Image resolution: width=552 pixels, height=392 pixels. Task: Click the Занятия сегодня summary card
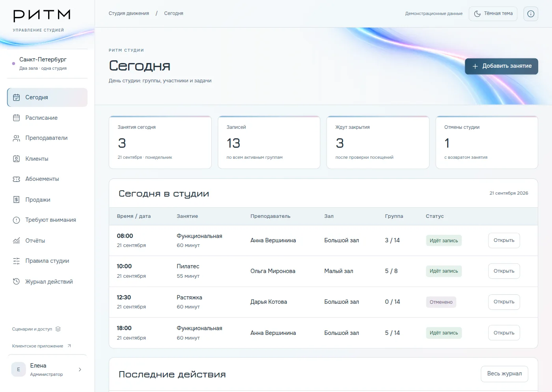pyautogui.click(x=160, y=142)
